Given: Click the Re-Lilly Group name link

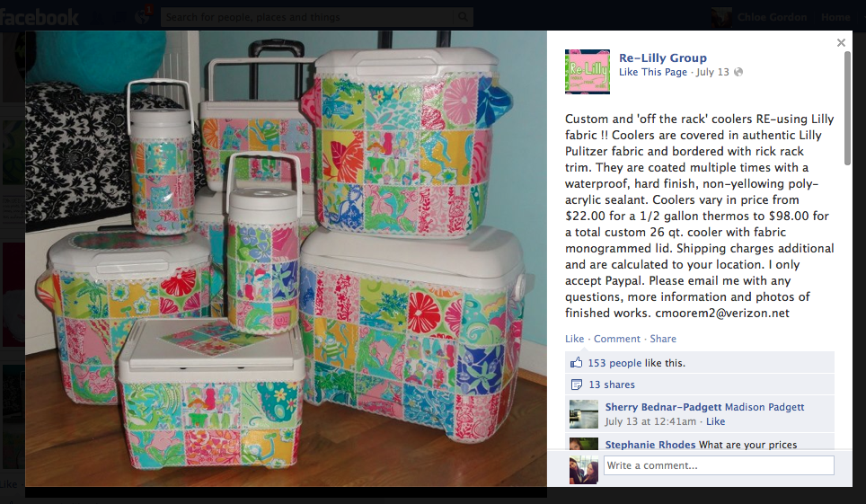Looking at the screenshot, I should pos(663,57).
